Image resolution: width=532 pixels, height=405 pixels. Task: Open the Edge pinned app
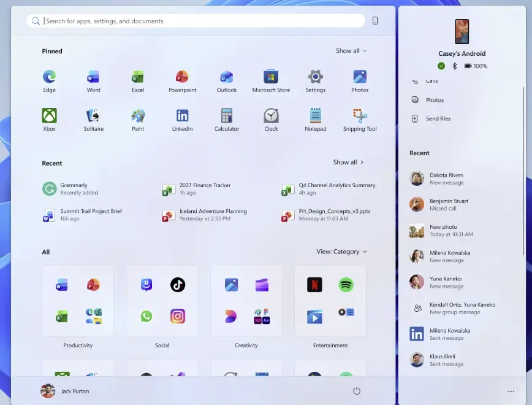[49, 81]
